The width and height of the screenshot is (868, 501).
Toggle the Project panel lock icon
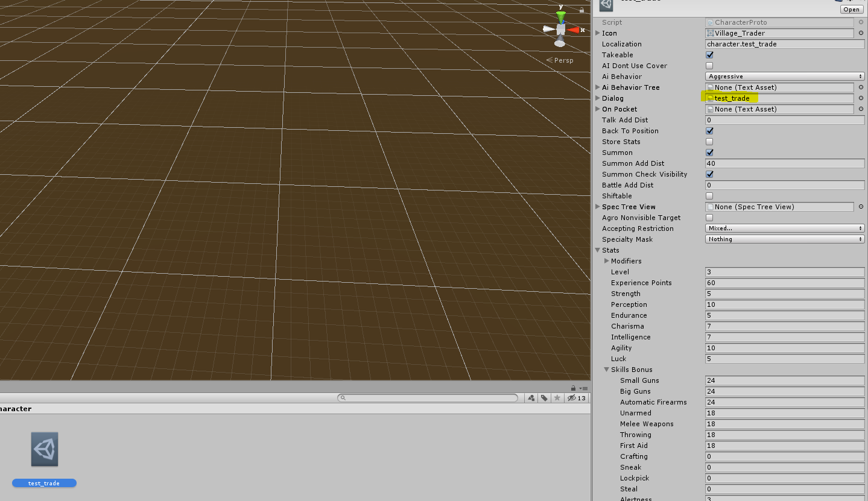[573, 388]
